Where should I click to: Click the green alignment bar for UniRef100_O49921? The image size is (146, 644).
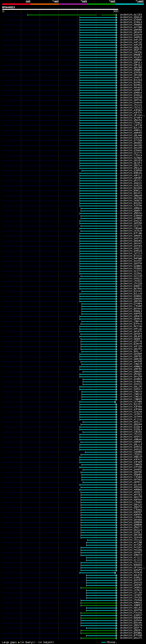pos(99,588)
